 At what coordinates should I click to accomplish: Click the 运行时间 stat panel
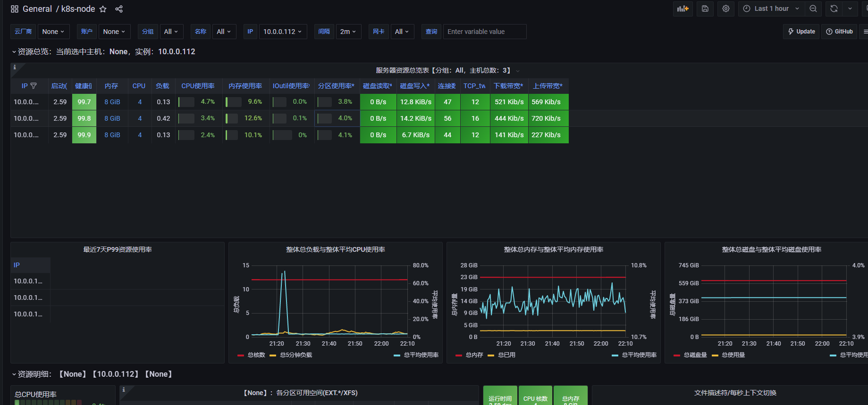pos(500,396)
